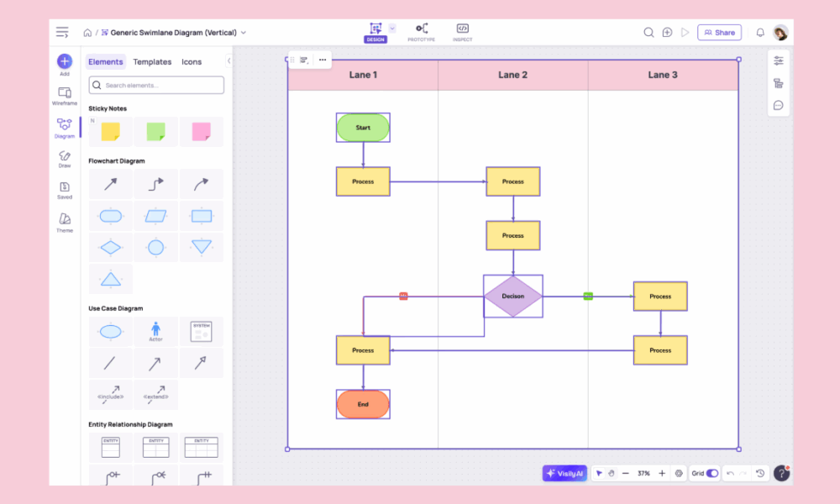This screenshot has width=840, height=504.
Task: Select the End node
Action: click(363, 404)
